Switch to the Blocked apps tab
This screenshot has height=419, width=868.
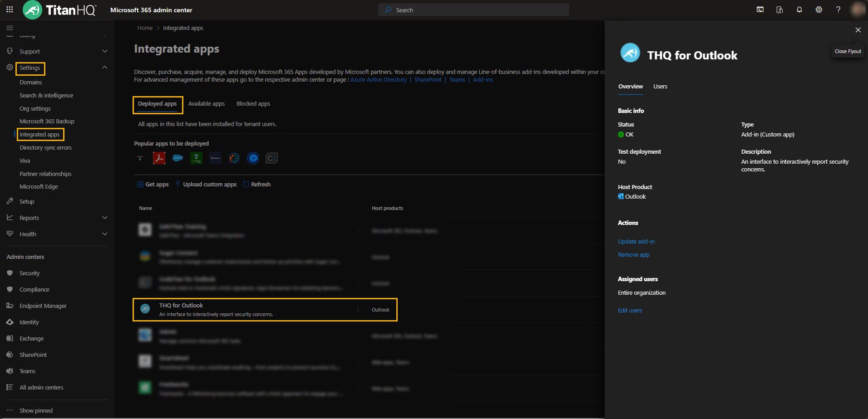[x=253, y=104]
